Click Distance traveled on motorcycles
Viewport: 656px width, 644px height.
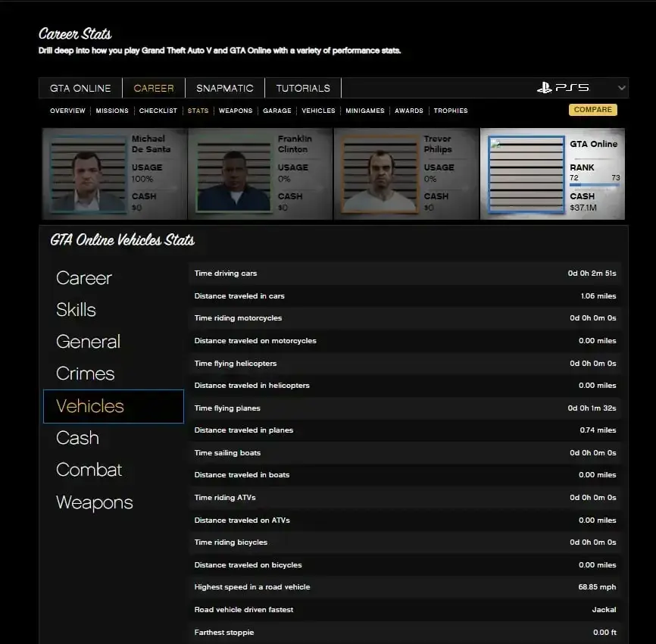point(255,341)
